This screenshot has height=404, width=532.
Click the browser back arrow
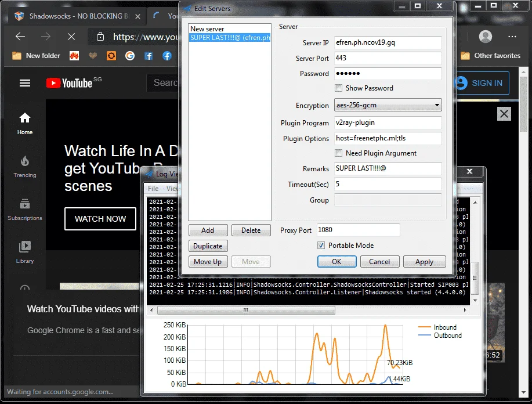pos(20,37)
